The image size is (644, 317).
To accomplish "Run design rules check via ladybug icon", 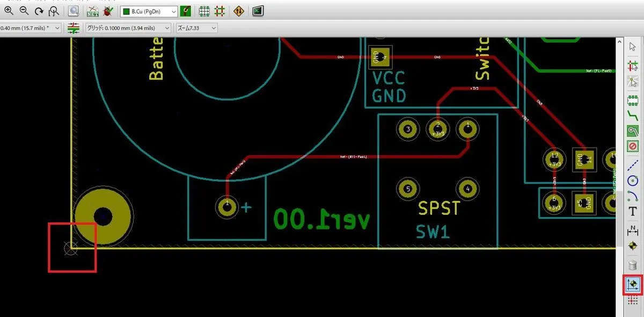I will pos(108,11).
